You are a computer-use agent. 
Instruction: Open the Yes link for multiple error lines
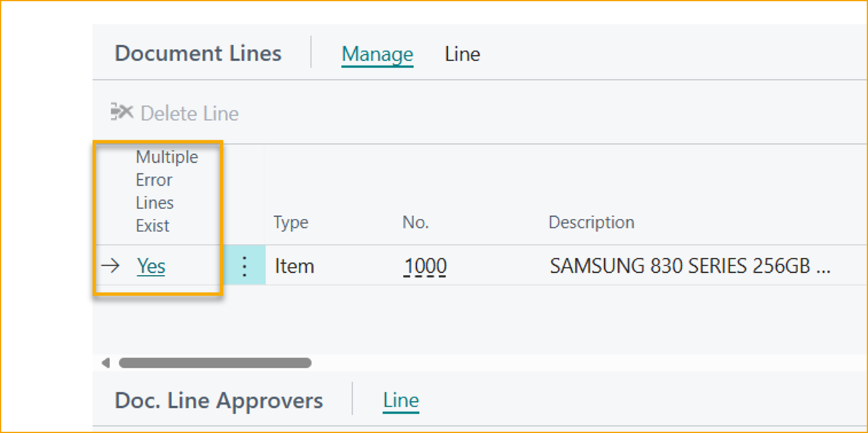coord(151,266)
